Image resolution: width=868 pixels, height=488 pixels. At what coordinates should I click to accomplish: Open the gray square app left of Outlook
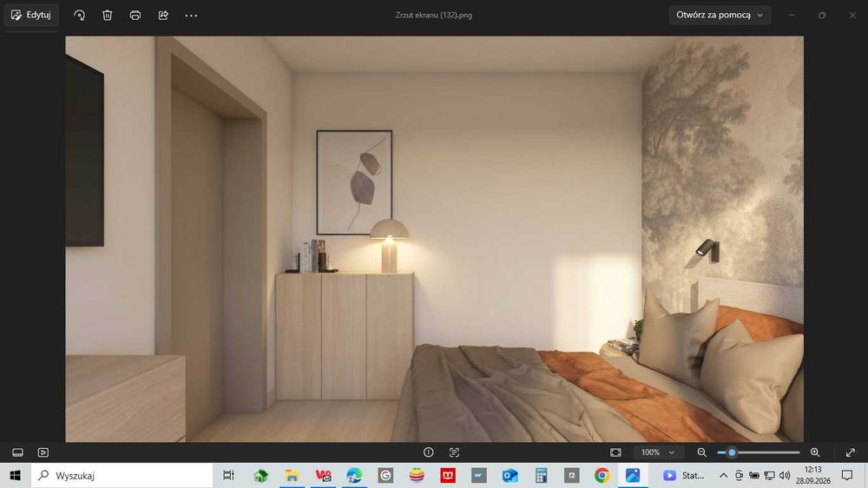pos(479,475)
